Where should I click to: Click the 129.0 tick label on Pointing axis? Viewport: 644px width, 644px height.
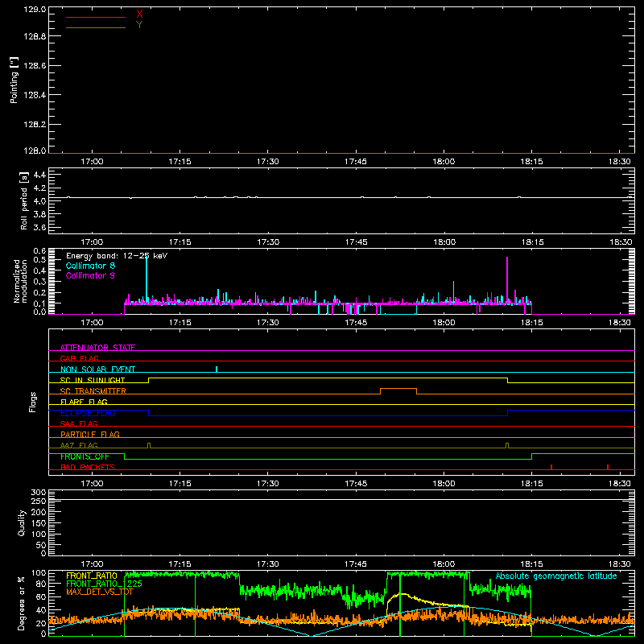[35, 10]
